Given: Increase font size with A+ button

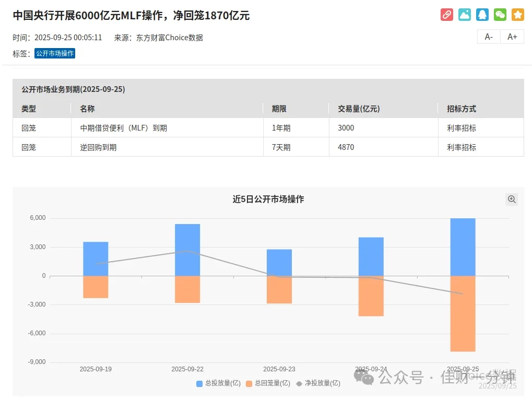Looking at the screenshot, I should (x=512, y=37).
